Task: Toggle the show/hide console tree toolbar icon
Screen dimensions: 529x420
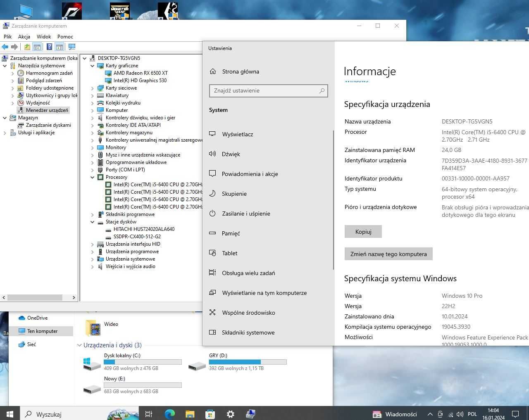Action: pyautogui.click(x=37, y=47)
